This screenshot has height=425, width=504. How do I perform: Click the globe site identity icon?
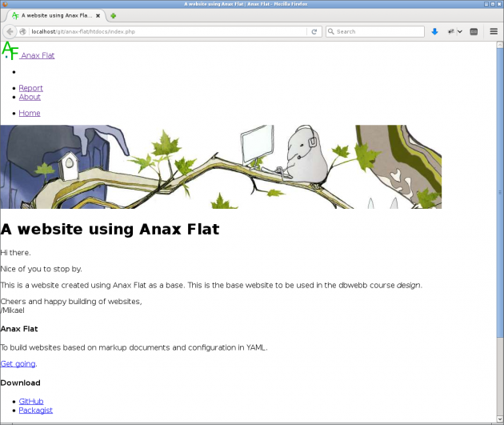(22, 31)
